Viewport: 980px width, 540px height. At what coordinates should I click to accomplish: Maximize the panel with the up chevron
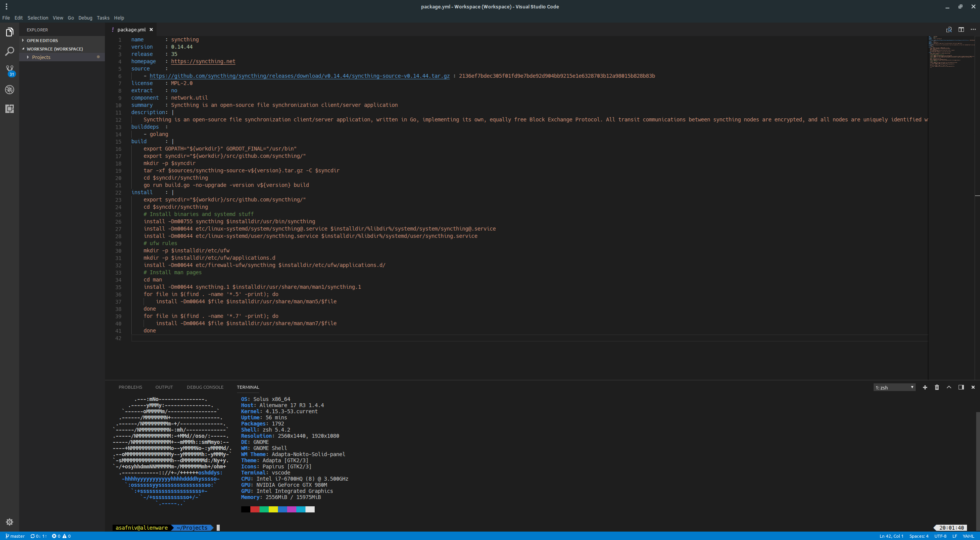pos(949,387)
